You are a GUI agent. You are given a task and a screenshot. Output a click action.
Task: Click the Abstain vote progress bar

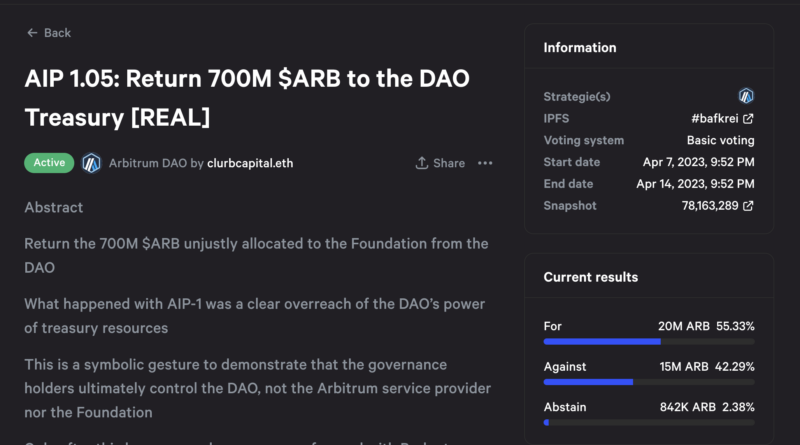coord(648,422)
